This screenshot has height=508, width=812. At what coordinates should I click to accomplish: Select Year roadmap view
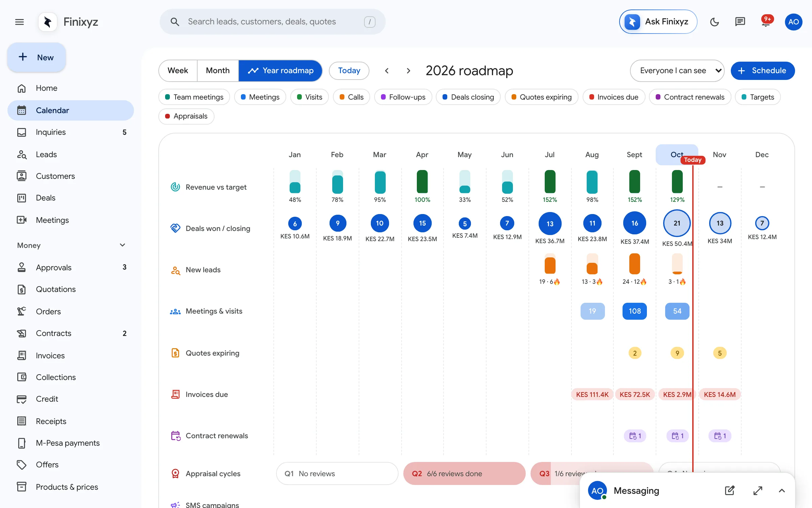[280, 71]
